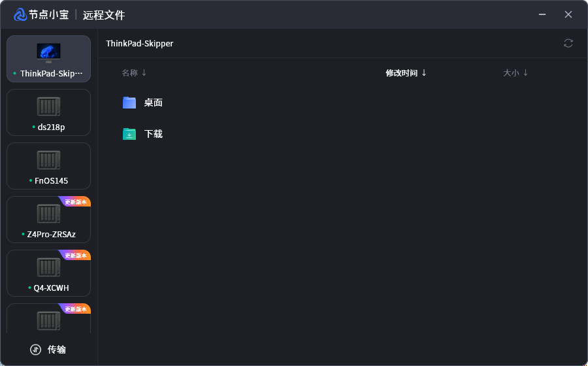Close the 远程文件 window
Viewport: 588px width, 366px height.
pos(568,14)
